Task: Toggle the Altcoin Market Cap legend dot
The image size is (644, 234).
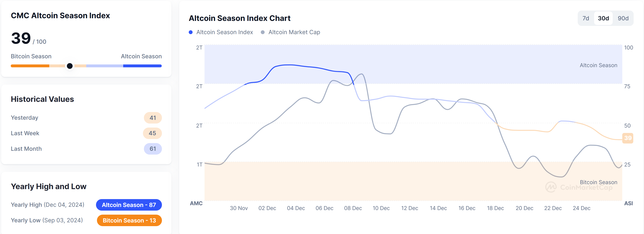Action: click(x=263, y=32)
